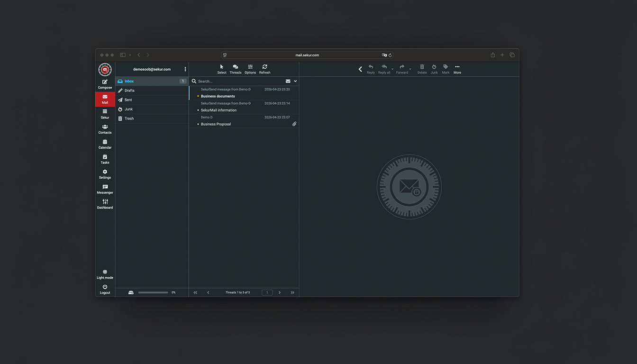637x364 pixels.
Task: Click the page number field
Action: [267, 292]
